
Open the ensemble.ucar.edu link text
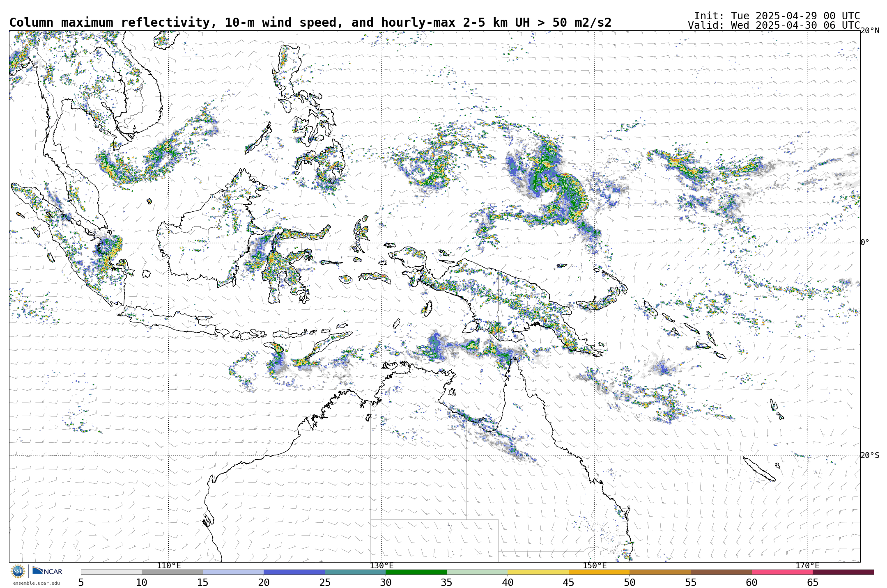point(36,583)
